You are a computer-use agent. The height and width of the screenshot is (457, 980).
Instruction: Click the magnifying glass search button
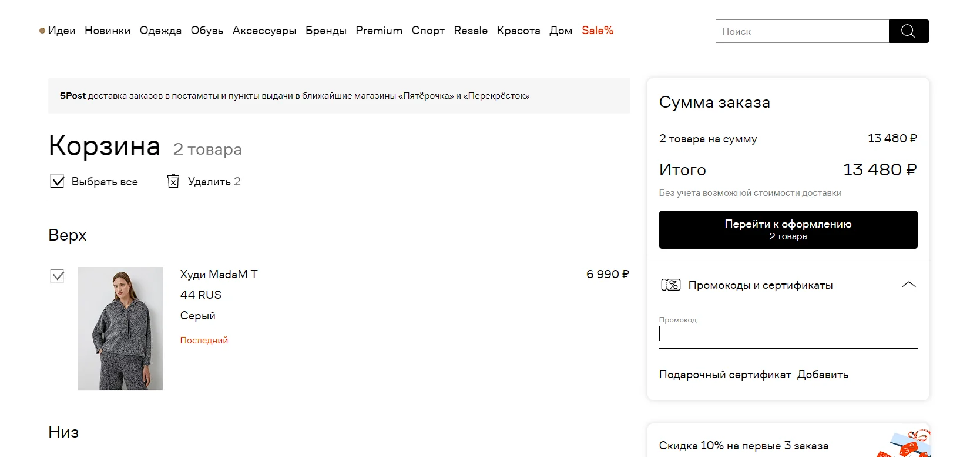[x=908, y=31]
